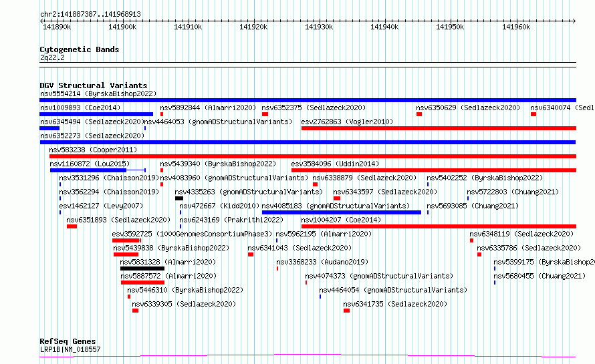Screen dimensions: 595x364
Task: Click nsv6341043 (Sedlazeck2020) label
Action: pyautogui.click(x=300, y=248)
